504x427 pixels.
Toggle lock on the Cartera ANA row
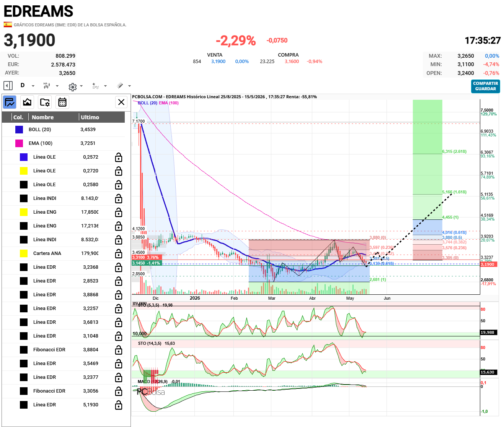[x=119, y=253]
